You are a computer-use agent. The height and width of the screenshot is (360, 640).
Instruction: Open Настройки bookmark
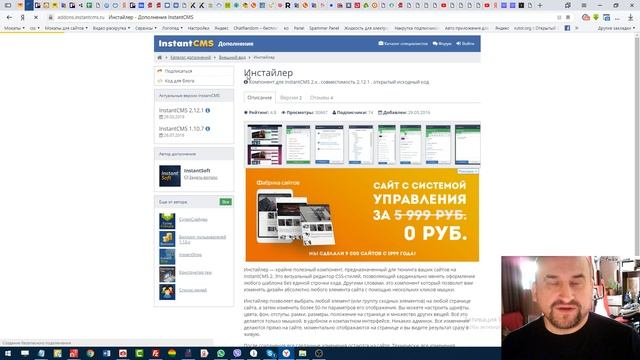click(x=198, y=28)
